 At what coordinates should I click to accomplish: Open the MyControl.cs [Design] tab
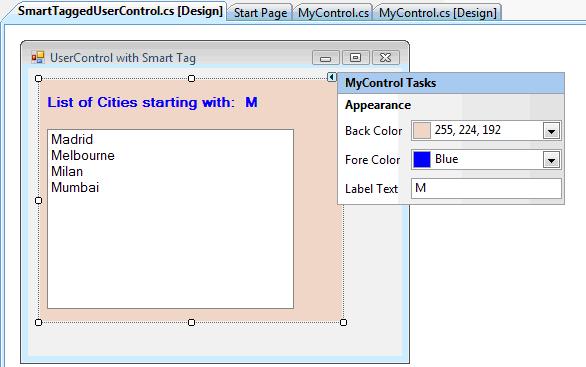coord(438,13)
